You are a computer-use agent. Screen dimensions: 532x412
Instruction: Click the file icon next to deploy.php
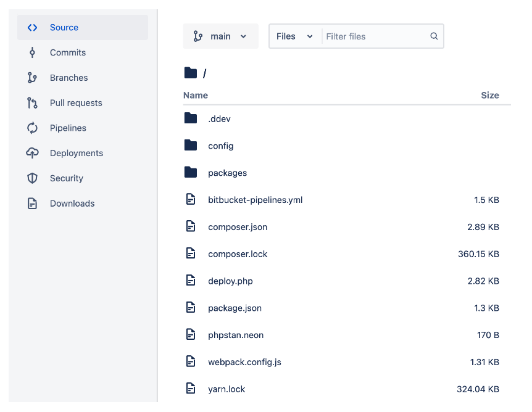[x=191, y=280]
